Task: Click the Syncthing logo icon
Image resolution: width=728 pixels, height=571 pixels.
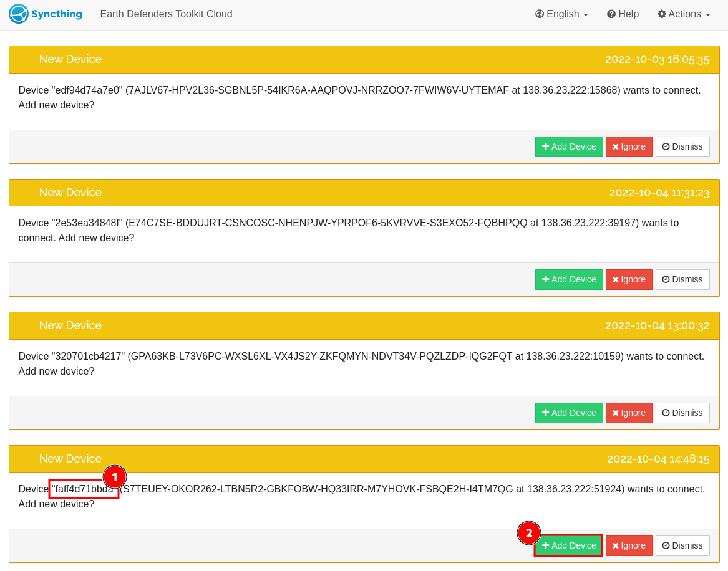Action: (19, 14)
